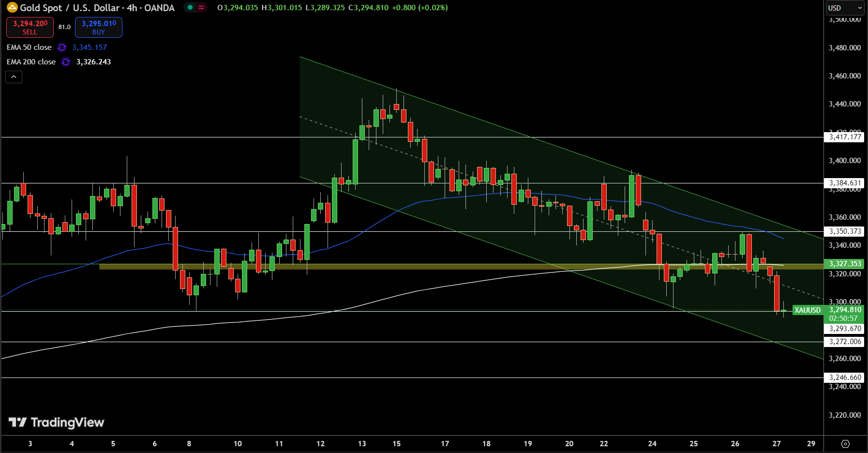Collapse the indicator legend with the chevron

pyautogui.click(x=14, y=77)
